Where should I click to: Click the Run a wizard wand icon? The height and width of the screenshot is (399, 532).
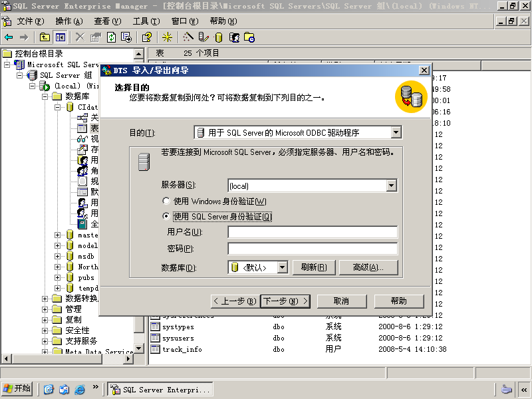(188, 37)
